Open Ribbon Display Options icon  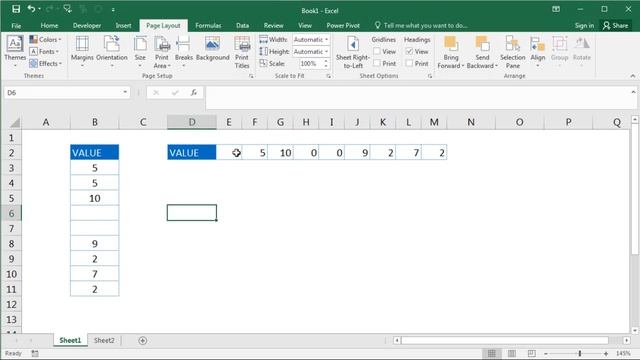coord(556,9)
